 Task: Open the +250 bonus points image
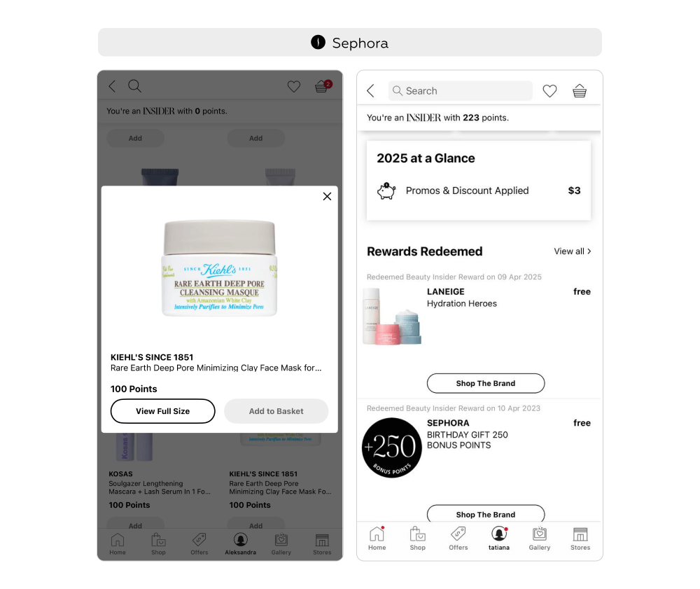pyautogui.click(x=391, y=448)
